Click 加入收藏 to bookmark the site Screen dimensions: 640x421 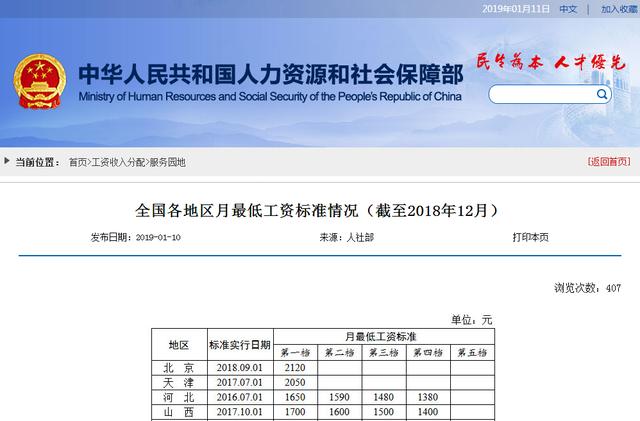pyautogui.click(x=619, y=9)
